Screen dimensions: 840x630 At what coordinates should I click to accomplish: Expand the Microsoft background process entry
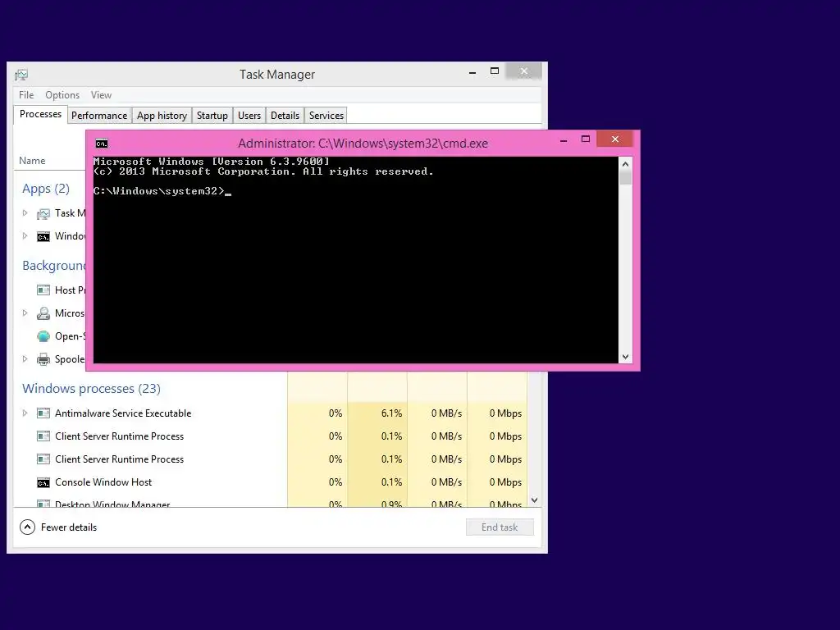[x=25, y=313]
